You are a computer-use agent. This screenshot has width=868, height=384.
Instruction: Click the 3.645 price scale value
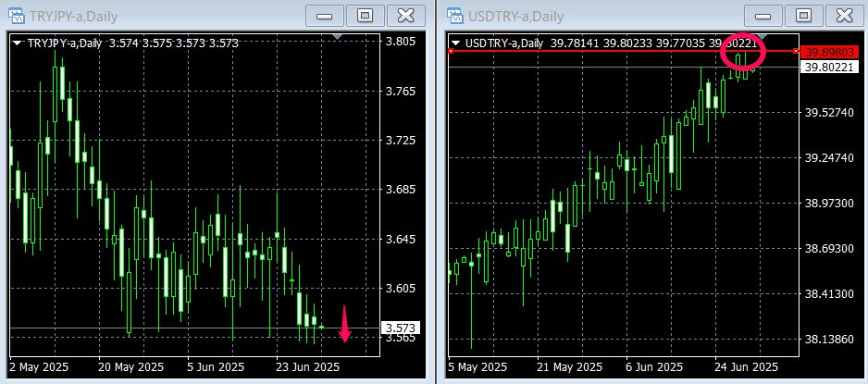click(401, 239)
